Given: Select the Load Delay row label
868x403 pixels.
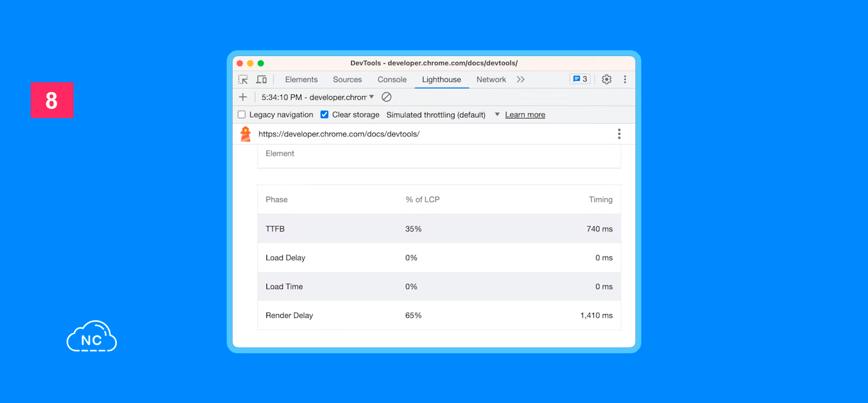Looking at the screenshot, I should (285, 258).
